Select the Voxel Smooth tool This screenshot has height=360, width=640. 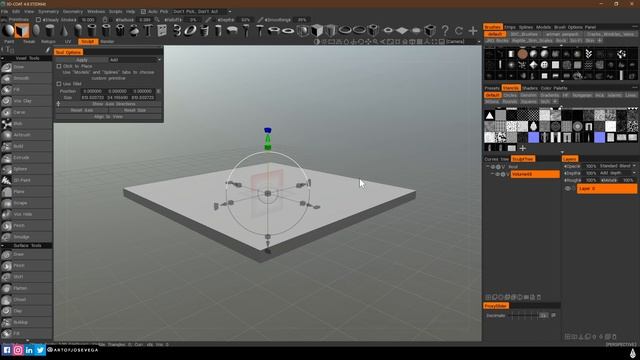(26, 78)
